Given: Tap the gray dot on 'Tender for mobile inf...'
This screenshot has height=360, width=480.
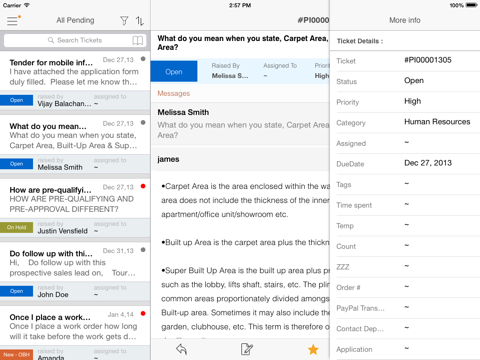Looking at the screenshot, I should pos(143,59).
